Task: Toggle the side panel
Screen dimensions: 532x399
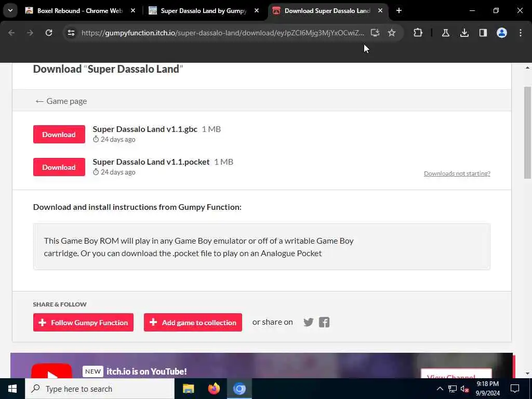Action: pyautogui.click(x=483, y=33)
